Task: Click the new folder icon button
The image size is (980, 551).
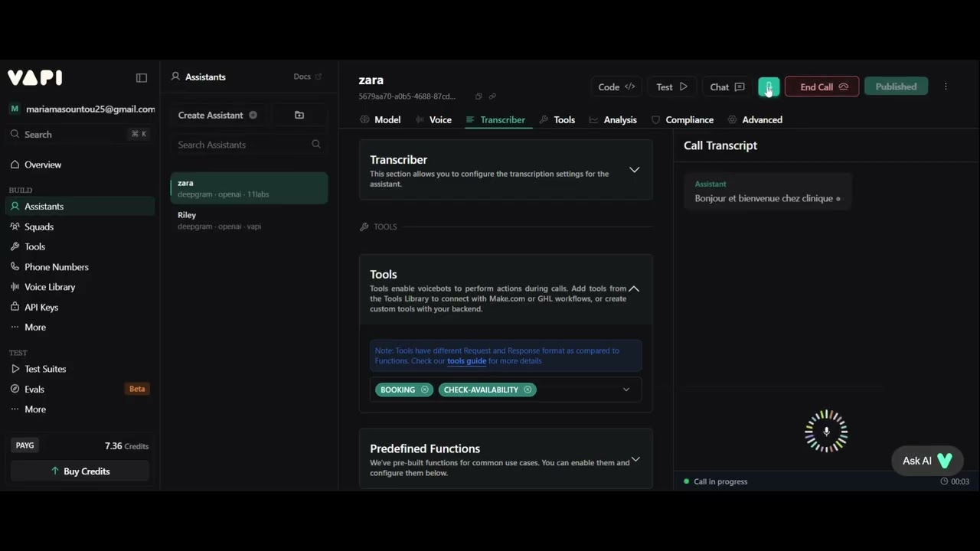Action: (299, 115)
